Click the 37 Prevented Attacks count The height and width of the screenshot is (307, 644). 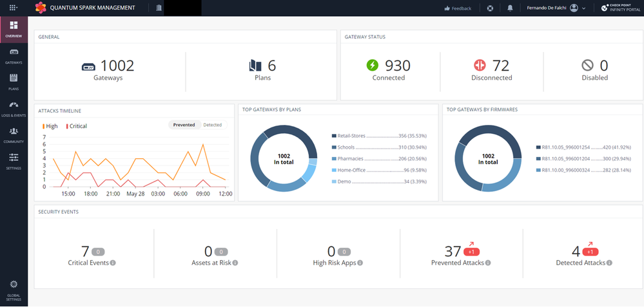tap(453, 252)
